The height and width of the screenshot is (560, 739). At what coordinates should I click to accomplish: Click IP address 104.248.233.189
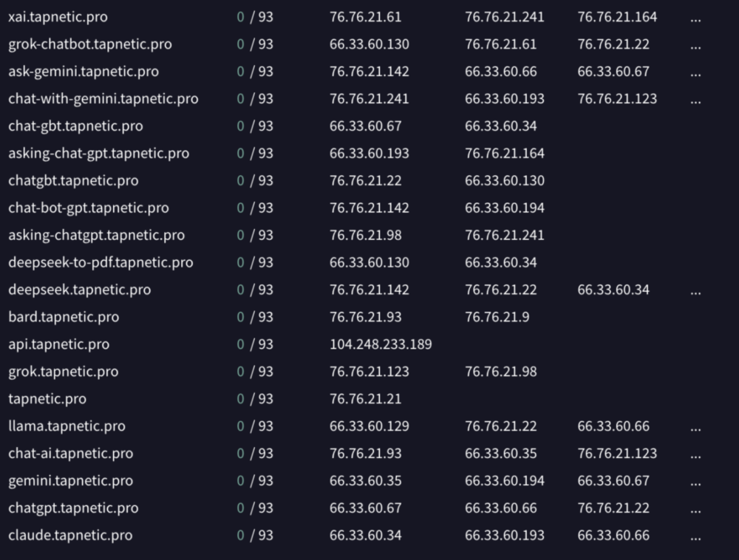pyautogui.click(x=381, y=345)
